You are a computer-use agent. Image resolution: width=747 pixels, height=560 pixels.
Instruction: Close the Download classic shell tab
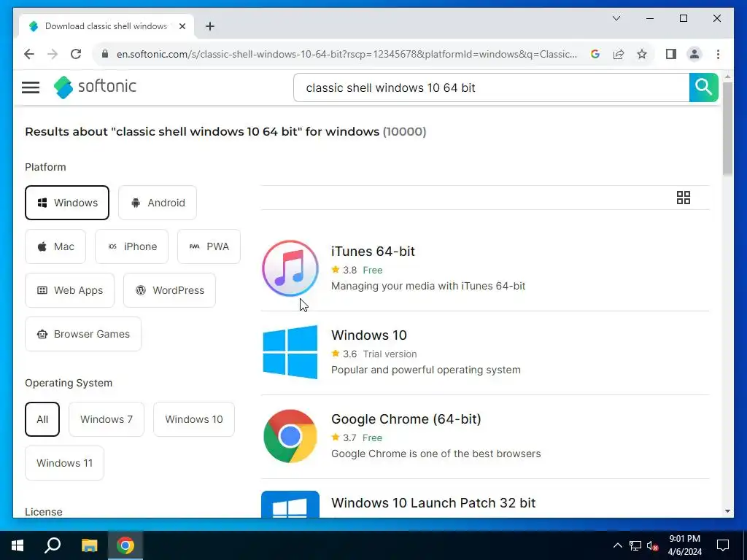[x=182, y=26]
